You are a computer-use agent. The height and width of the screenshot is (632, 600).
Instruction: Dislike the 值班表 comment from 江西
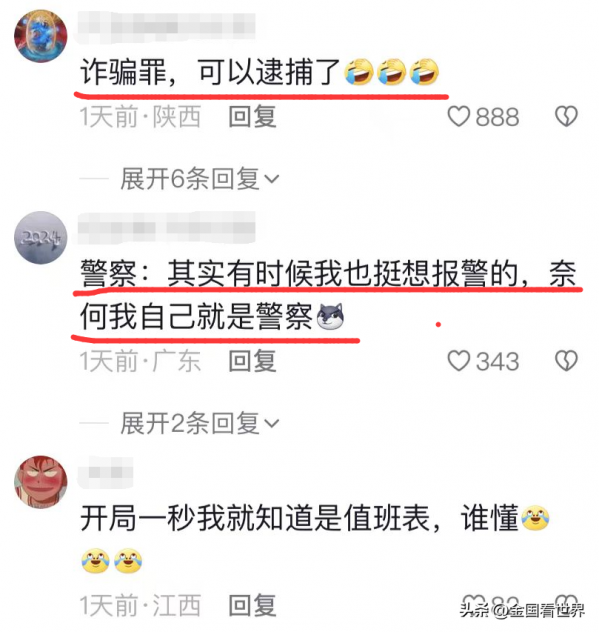(567, 603)
